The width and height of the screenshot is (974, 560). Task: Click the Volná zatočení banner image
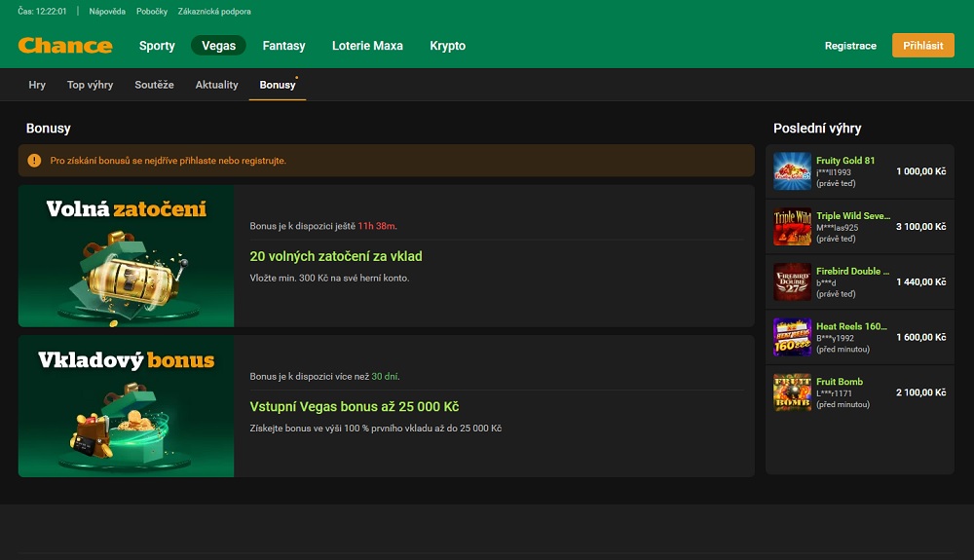pyautogui.click(x=126, y=256)
